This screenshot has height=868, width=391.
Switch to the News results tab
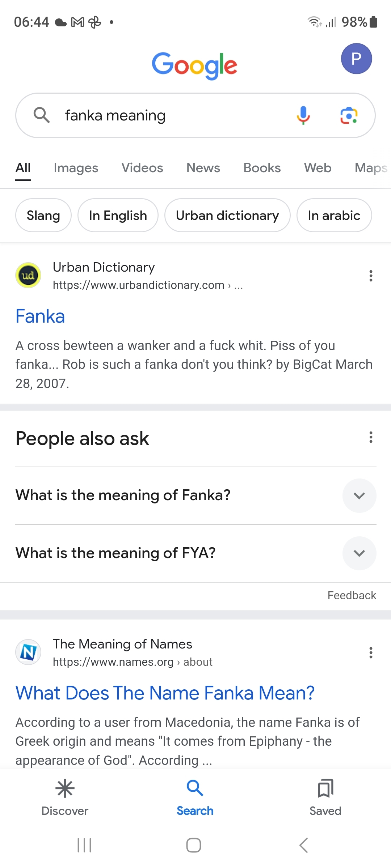[203, 168]
